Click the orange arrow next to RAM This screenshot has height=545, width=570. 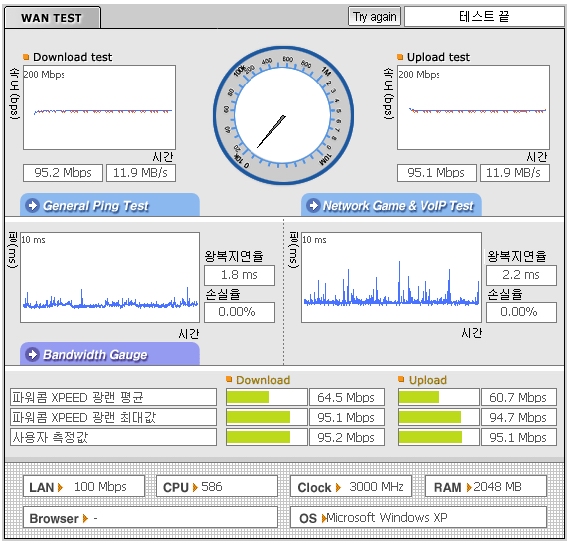469,487
